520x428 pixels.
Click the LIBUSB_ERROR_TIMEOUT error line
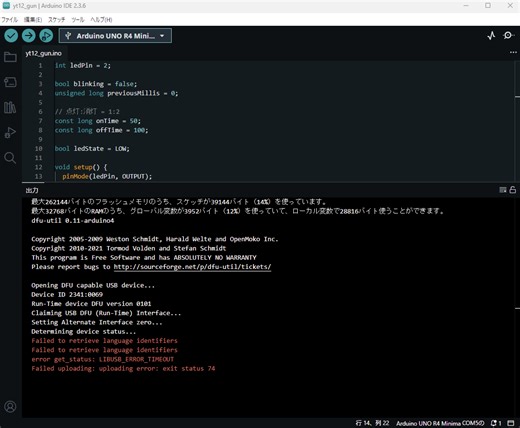point(103,359)
